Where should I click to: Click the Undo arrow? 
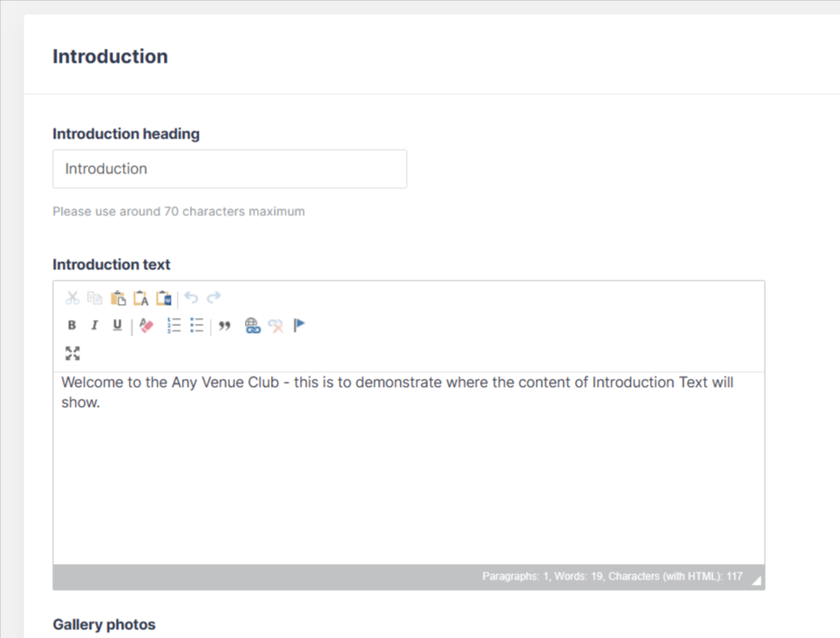pyautogui.click(x=191, y=298)
